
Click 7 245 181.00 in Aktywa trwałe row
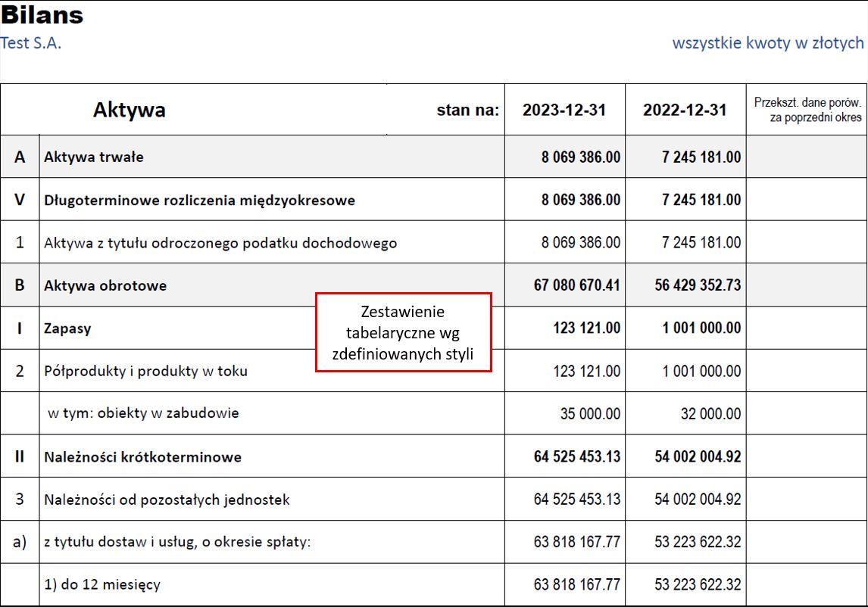pyautogui.click(x=701, y=157)
